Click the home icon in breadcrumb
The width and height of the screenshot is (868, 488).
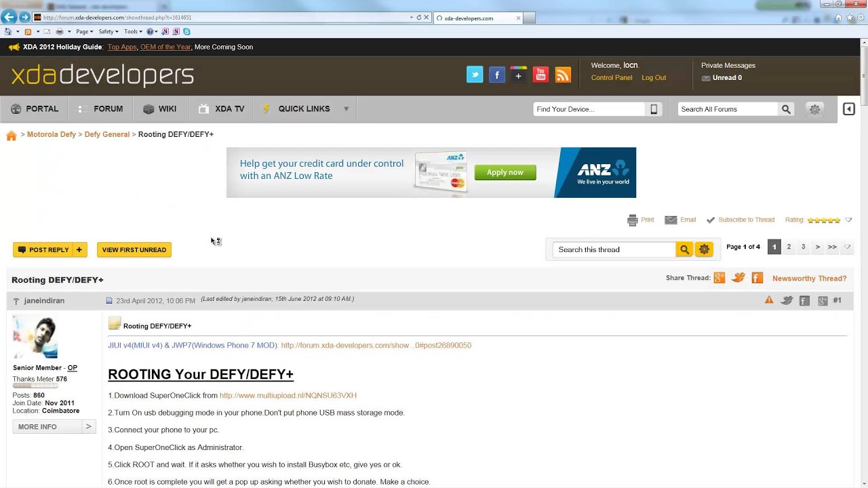(x=12, y=136)
